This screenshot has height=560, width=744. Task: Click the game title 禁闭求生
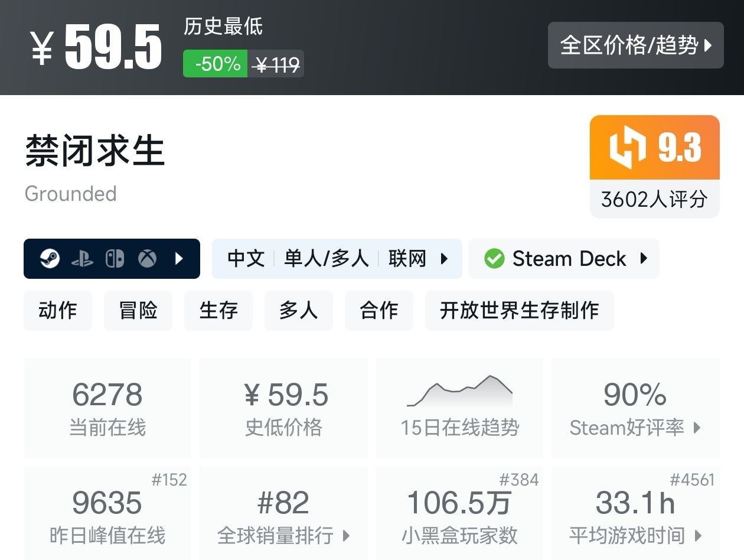pyautogui.click(x=95, y=150)
